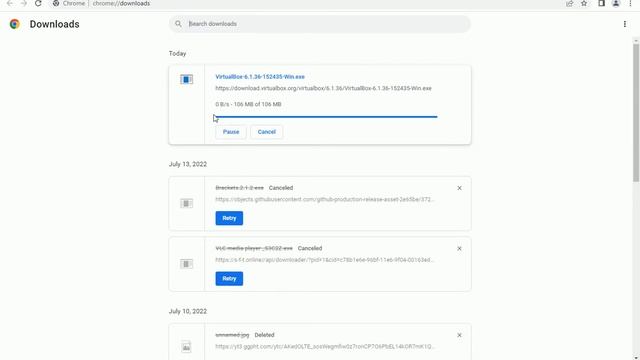Remove VLC media player entry from list
Viewport: 640px width, 360px height.
(x=459, y=249)
